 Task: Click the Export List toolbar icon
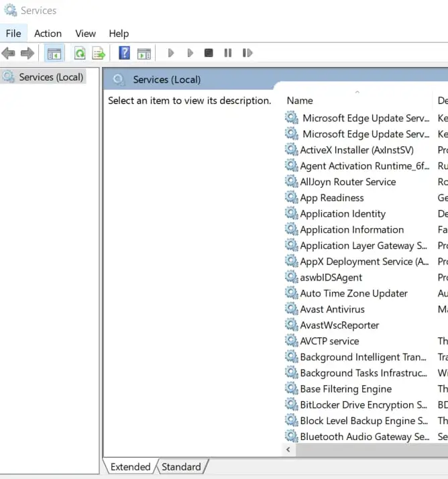click(99, 54)
